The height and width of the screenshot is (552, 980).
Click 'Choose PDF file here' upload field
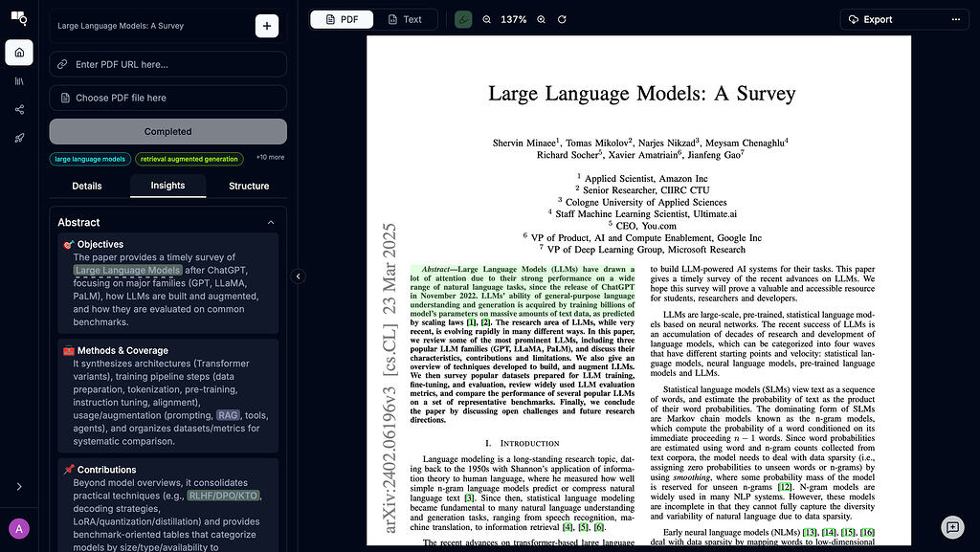pyautogui.click(x=168, y=98)
